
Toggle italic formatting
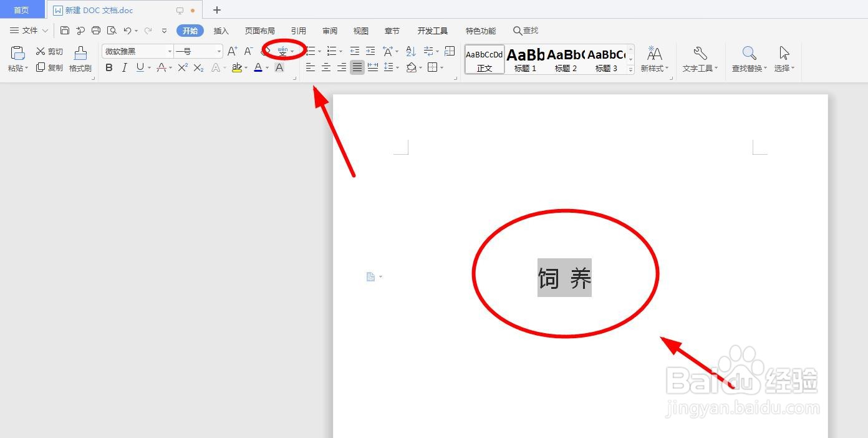tap(124, 67)
